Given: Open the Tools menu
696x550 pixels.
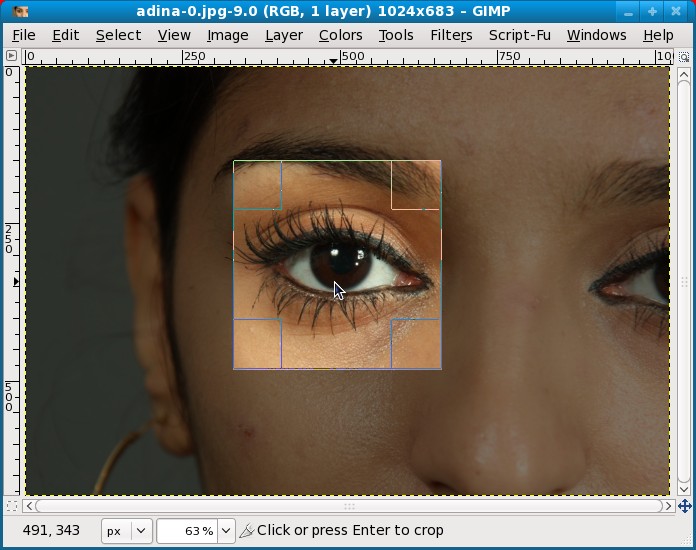Looking at the screenshot, I should [x=396, y=35].
